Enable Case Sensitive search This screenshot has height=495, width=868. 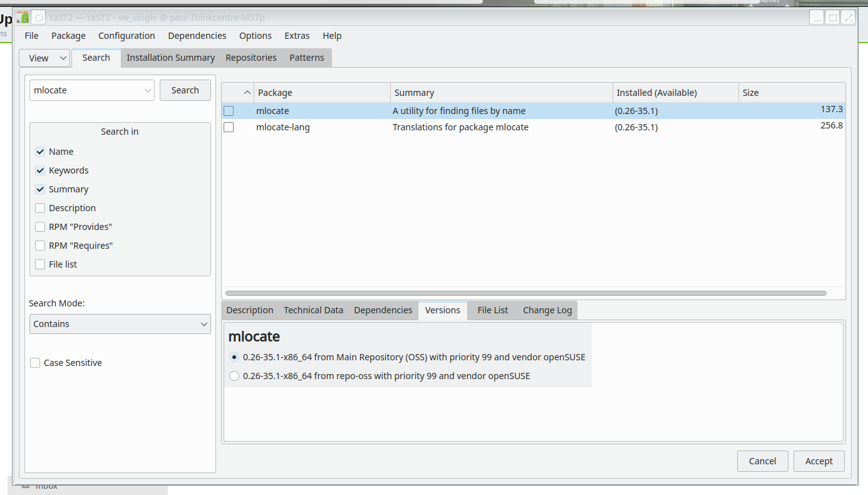click(x=34, y=362)
